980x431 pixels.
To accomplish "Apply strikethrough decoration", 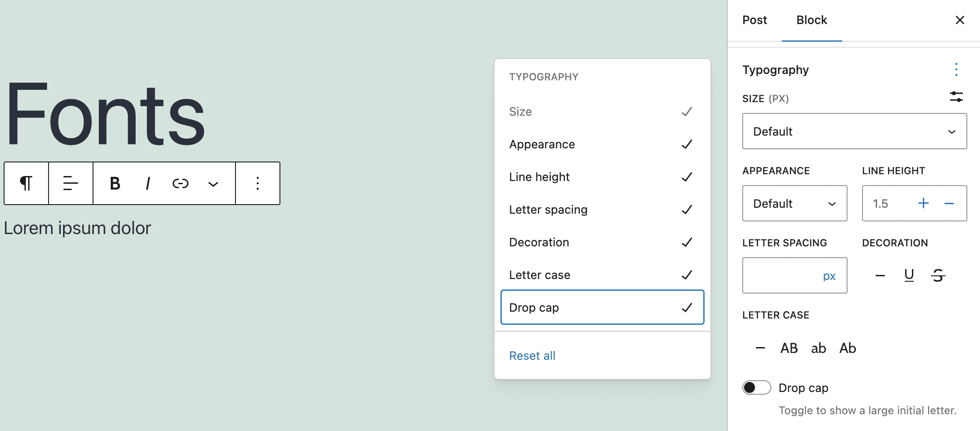I will [937, 275].
